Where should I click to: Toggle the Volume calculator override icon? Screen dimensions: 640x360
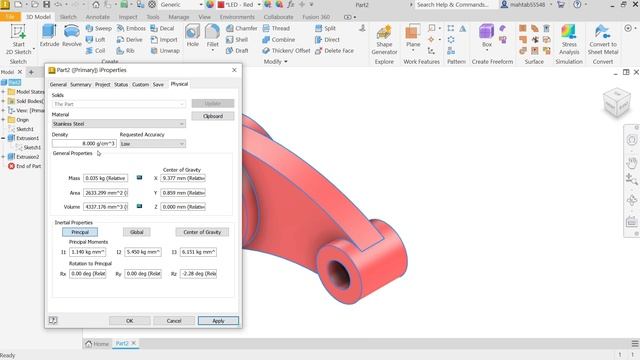pos(139,206)
